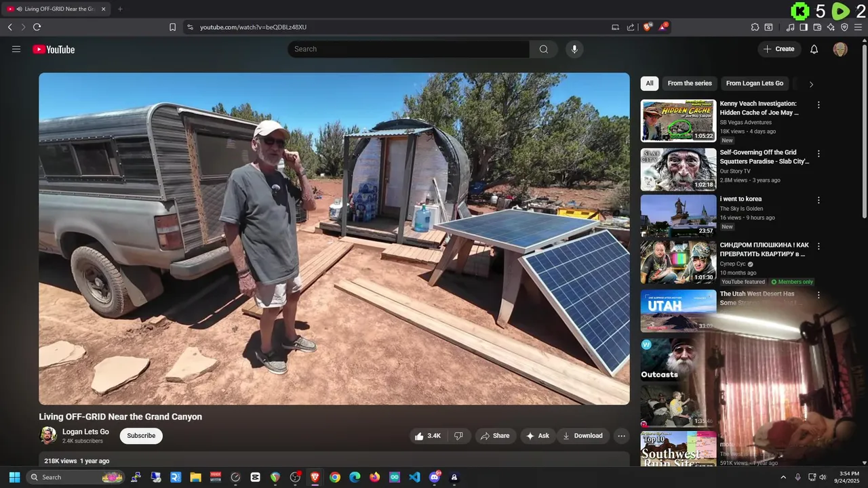Open i went to korea thumbnail

pos(678,216)
